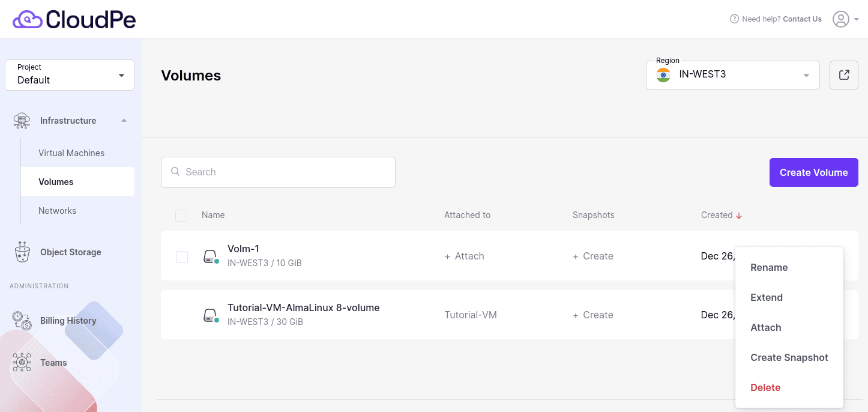Open the Contact Us link
Screen dimensions: 868x412
(803, 19)
